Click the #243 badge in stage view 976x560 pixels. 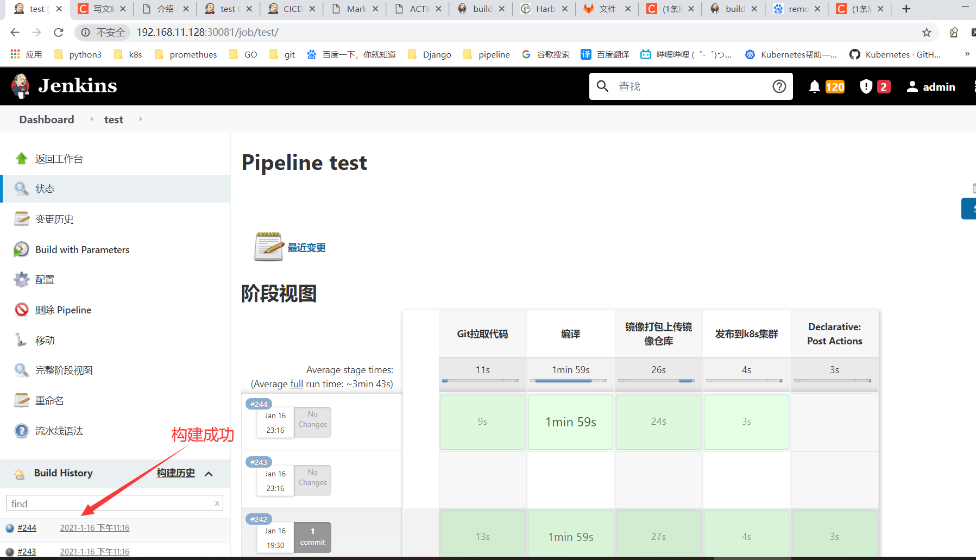[x=259, y=462]
